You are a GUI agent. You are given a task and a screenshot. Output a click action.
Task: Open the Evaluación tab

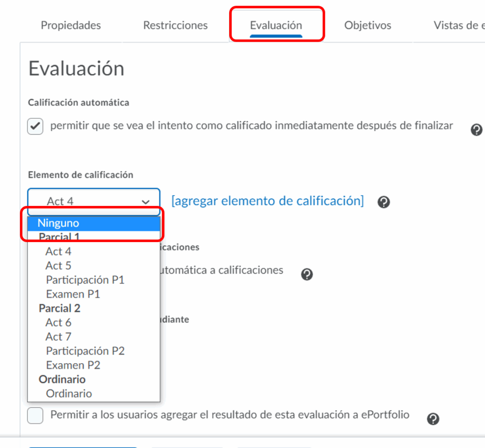pos(276,25)
